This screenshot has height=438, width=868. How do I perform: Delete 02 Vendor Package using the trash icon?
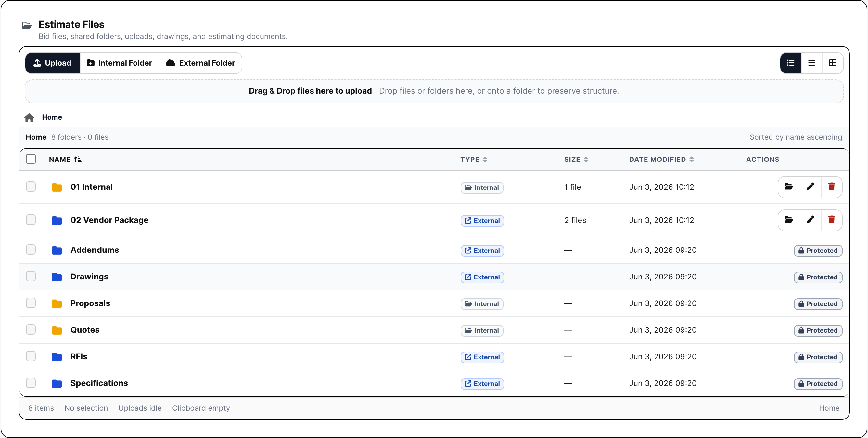(832, 220)
